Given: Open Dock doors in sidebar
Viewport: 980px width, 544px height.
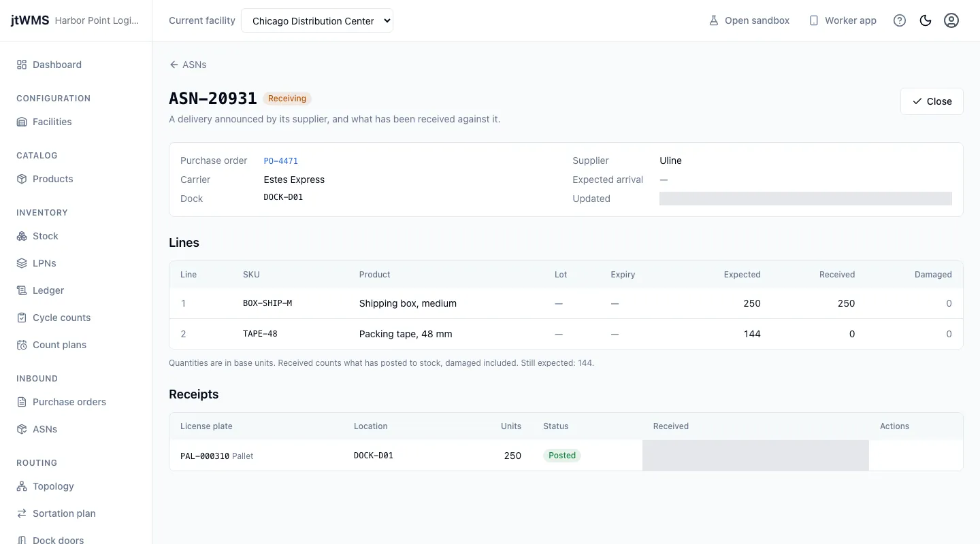Looking at the screenshot, I should coord(76,540).
